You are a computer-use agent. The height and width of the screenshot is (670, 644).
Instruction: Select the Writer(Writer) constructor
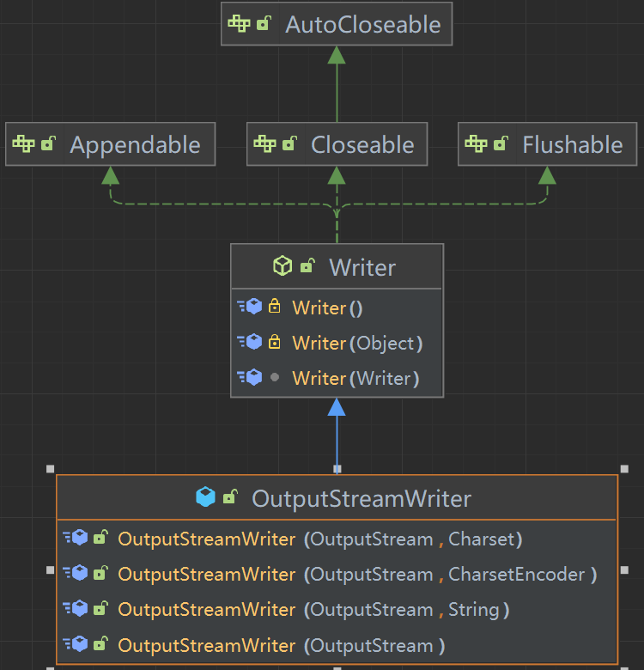coord(355,378)
